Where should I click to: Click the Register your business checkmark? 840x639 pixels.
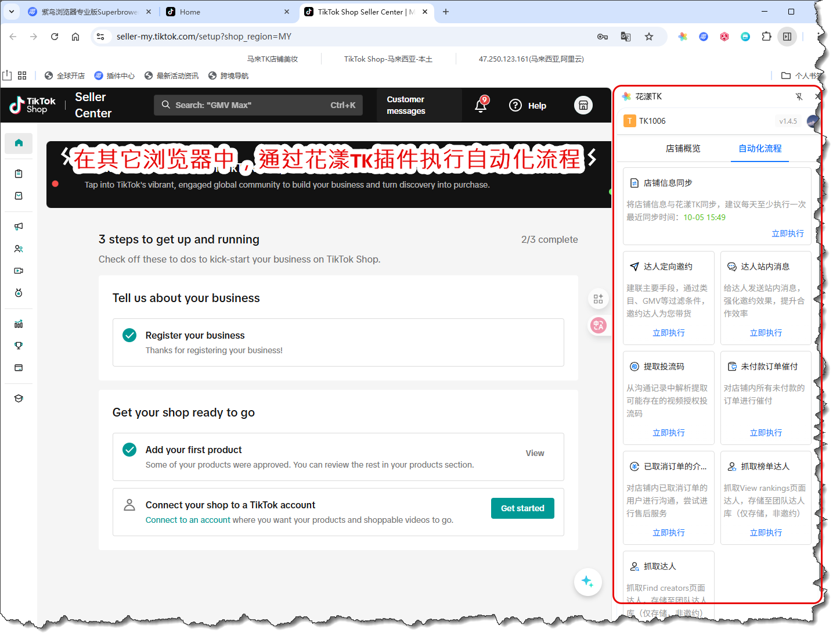click(129, 336)
